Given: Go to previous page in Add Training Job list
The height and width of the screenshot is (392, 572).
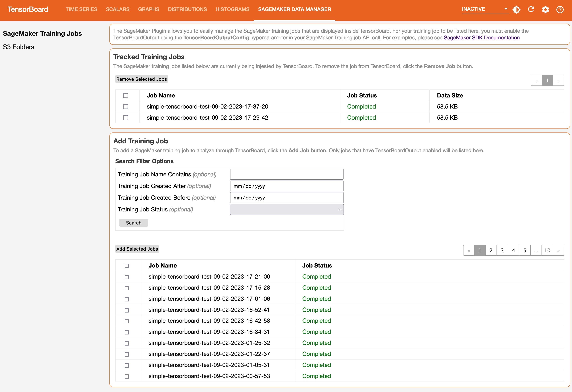Looking at the screenshot, I should (469, 250).
